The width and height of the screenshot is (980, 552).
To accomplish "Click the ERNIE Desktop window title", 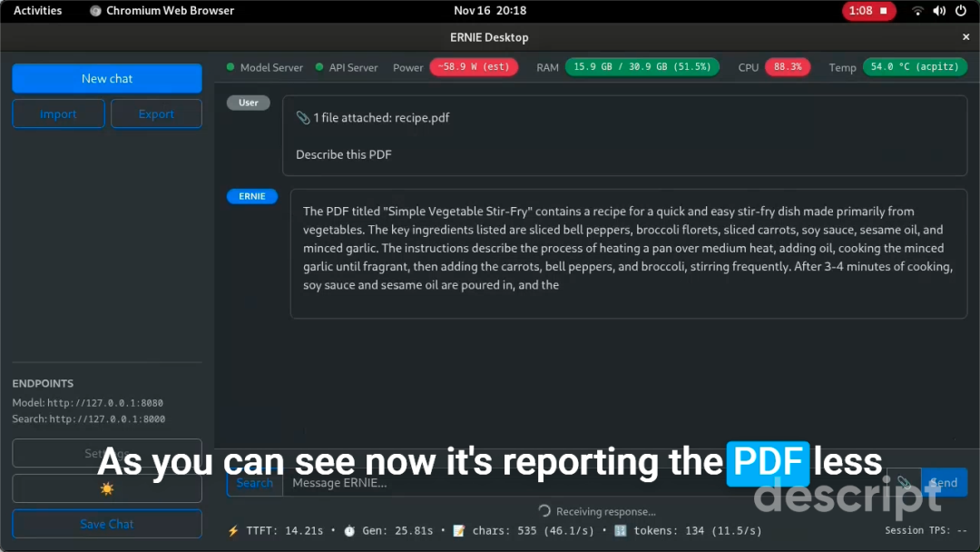I will [489, 37].
